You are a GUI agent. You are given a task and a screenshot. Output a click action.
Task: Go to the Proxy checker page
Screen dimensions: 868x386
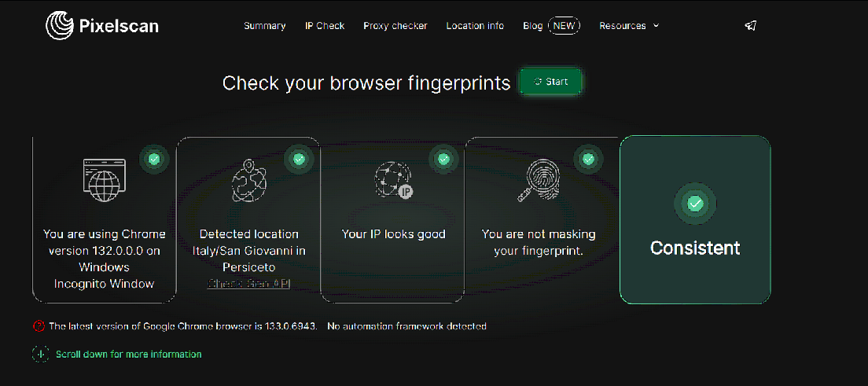395,26
